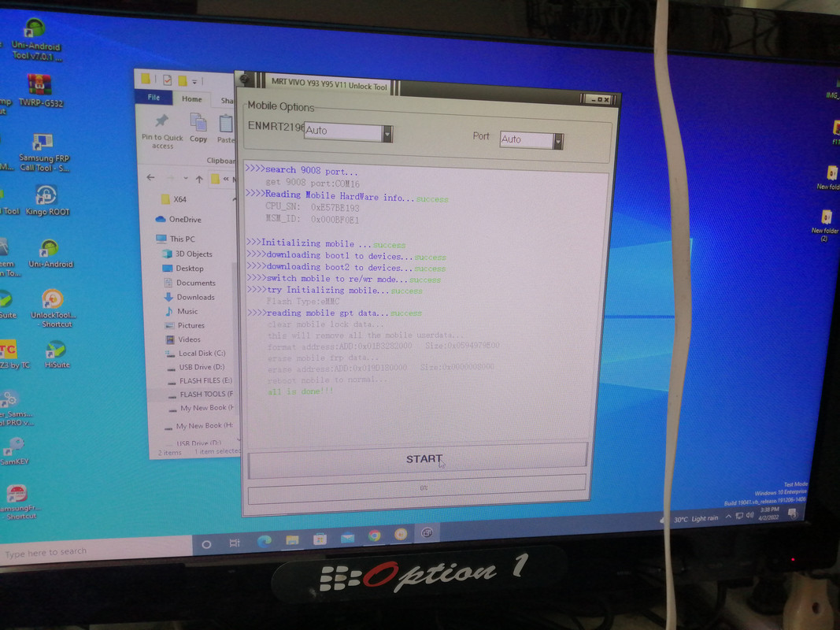Open Microsoft Edge from the taskbar

pos(264,540)
